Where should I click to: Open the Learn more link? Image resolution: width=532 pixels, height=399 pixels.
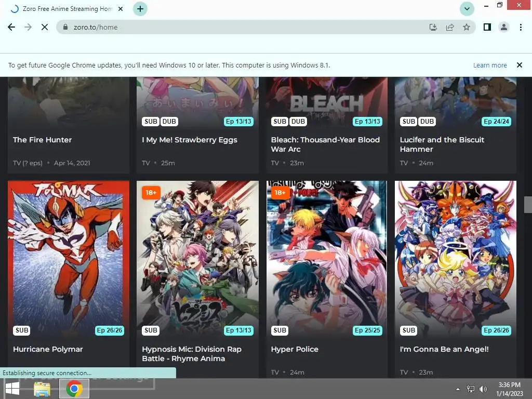point(490,65)
